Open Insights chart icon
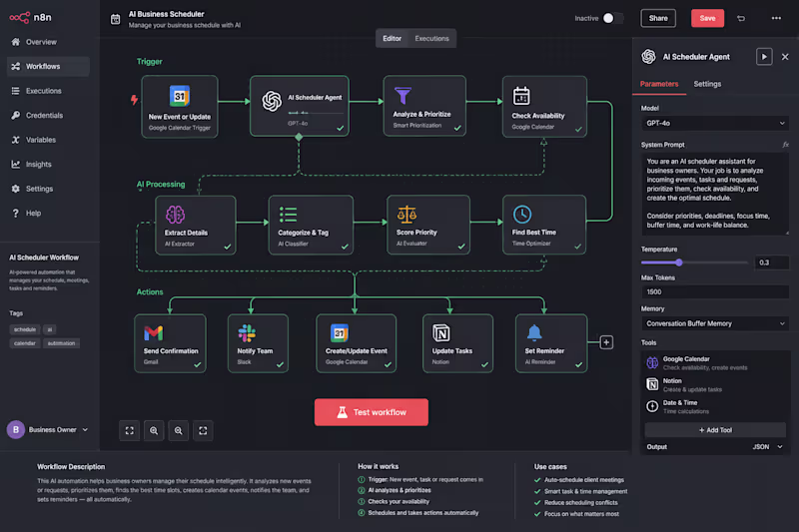The image size is (799, 532). coord(16,164)
